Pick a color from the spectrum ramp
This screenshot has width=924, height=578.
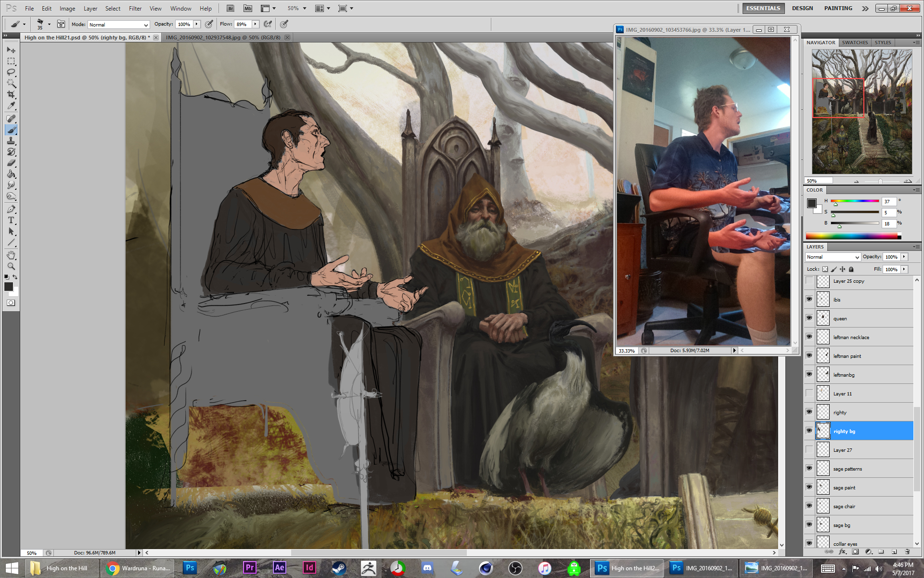[853, 236]
